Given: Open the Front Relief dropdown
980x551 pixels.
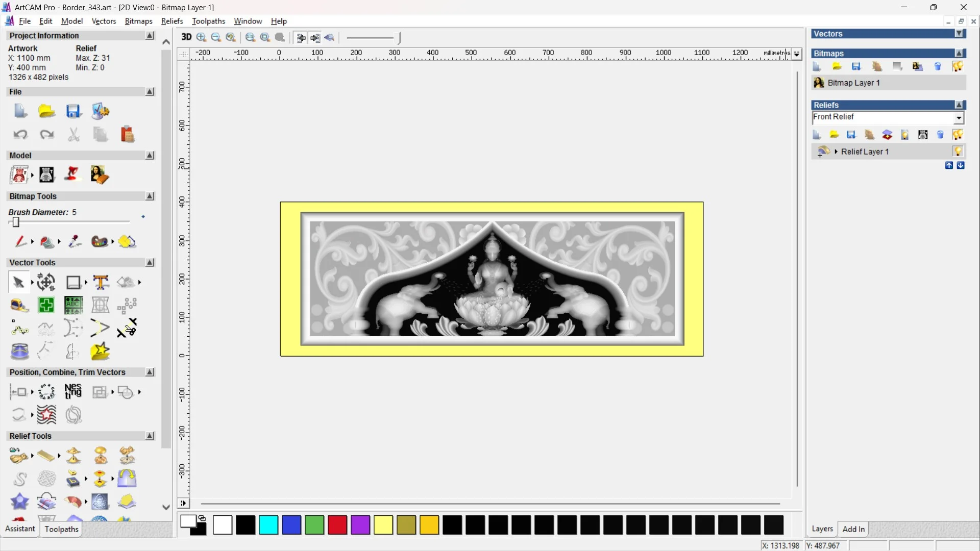Looking at the screenshot, I should coord(959,118).
